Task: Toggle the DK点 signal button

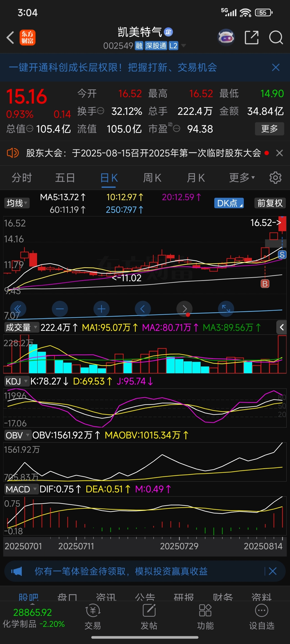Action: point(229,203)
